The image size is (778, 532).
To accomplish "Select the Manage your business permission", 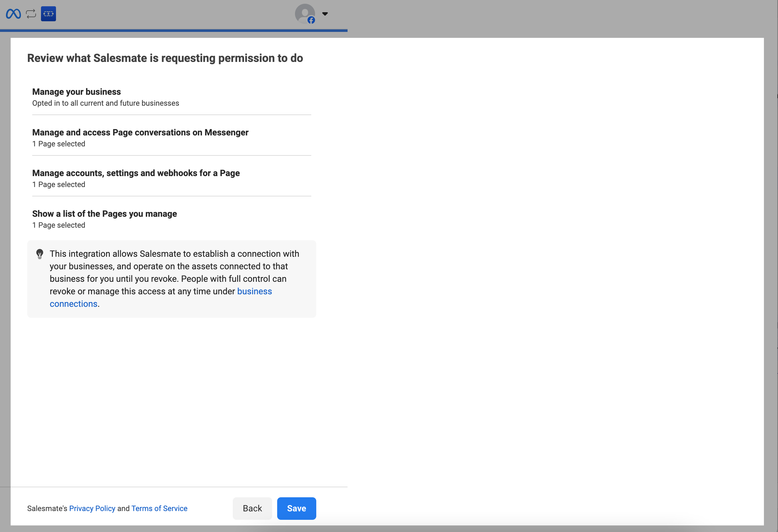I will tap(171, 97).
